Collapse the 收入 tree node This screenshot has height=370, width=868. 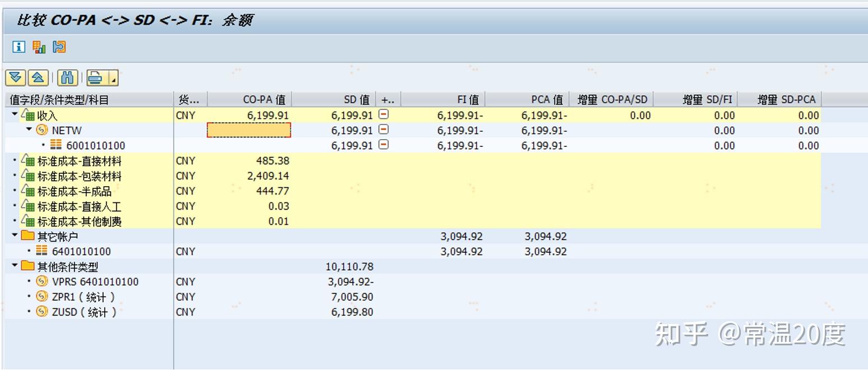point(13,115)
